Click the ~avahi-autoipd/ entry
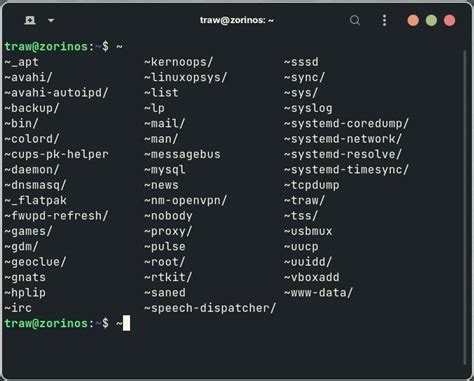The height and width of the screenshot is (381, 474). pyautogui.click(x=56, y=93)
